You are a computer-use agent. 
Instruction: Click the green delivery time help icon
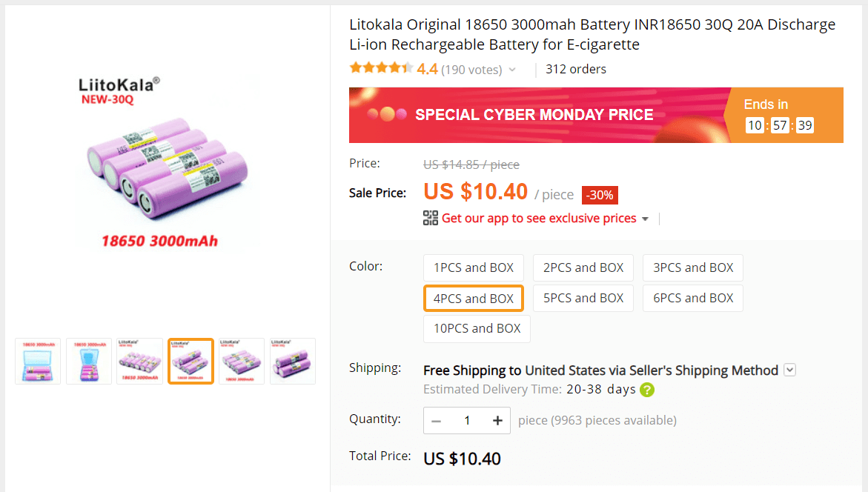647,389
